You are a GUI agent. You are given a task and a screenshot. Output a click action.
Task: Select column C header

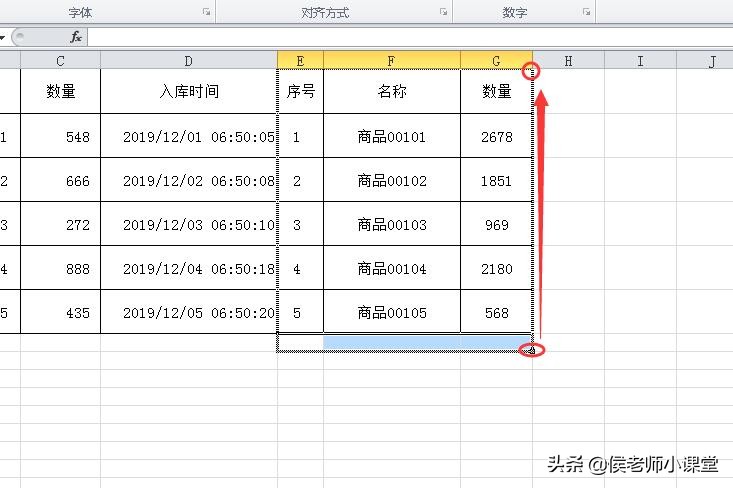(60, 61)
